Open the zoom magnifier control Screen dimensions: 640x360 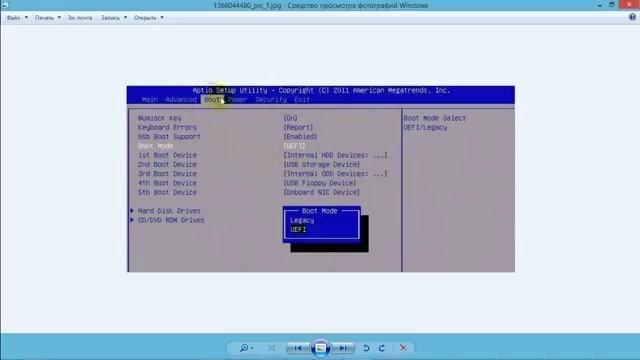[x=246, y=348]
